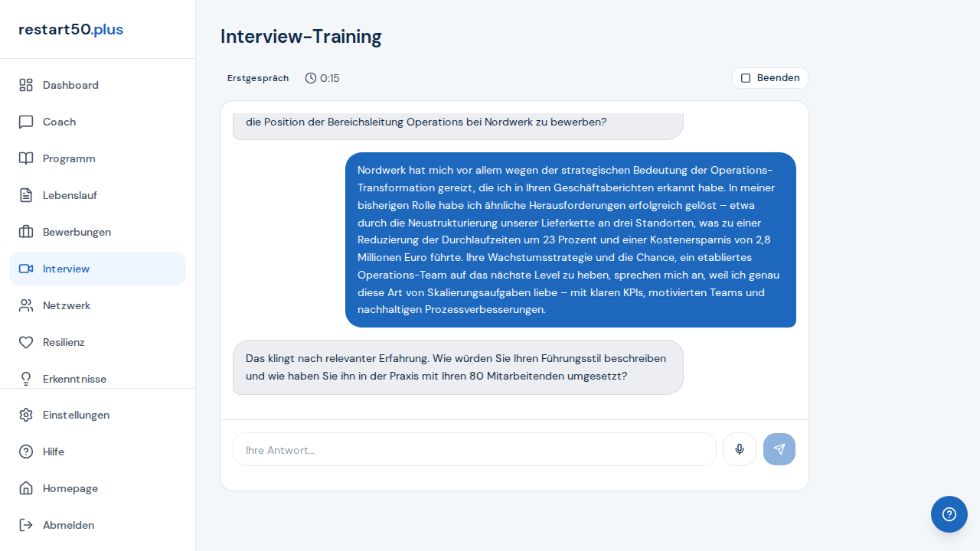Click the stop square icon in Beenden
This screenshot has width=980, height=551.
coord(746,78)
